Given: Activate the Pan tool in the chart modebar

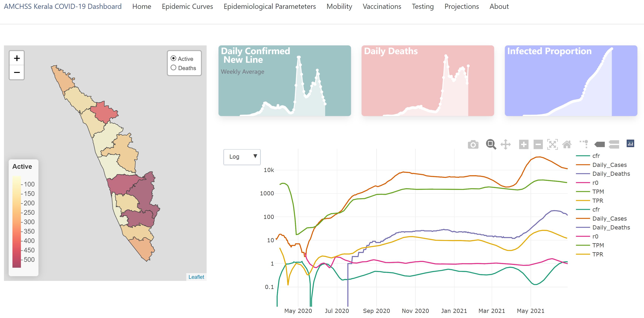Looking at the screenshot, I should 505,144.
